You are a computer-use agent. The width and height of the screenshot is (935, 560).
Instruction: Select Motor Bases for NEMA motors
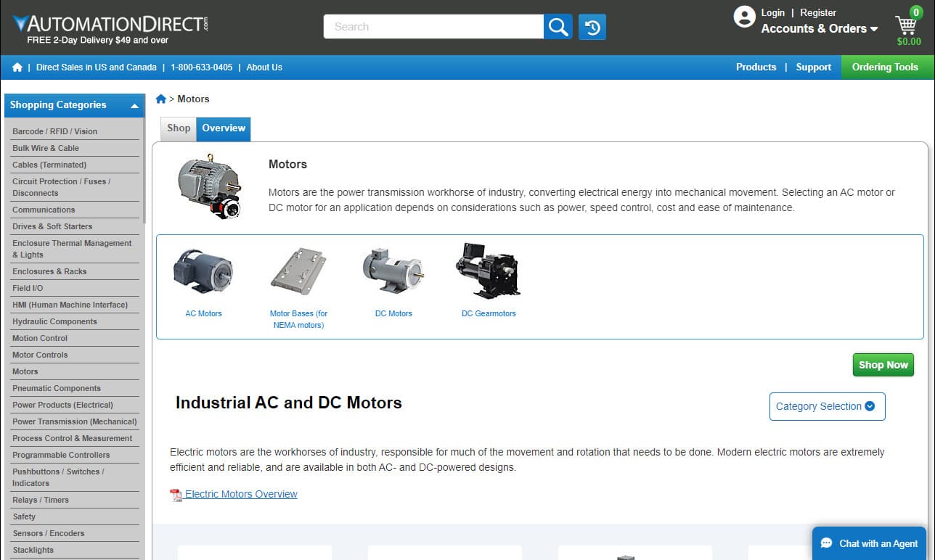click(x=298, y=319)
